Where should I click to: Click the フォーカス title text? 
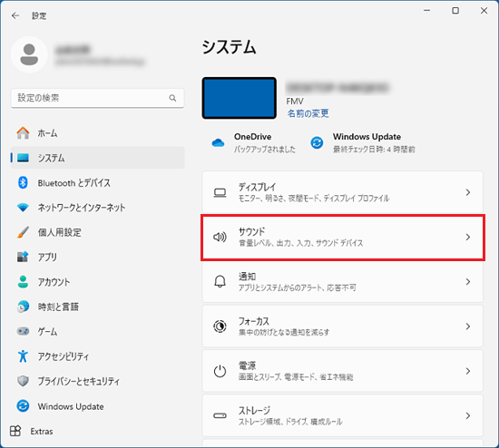(x=254, y=321)
